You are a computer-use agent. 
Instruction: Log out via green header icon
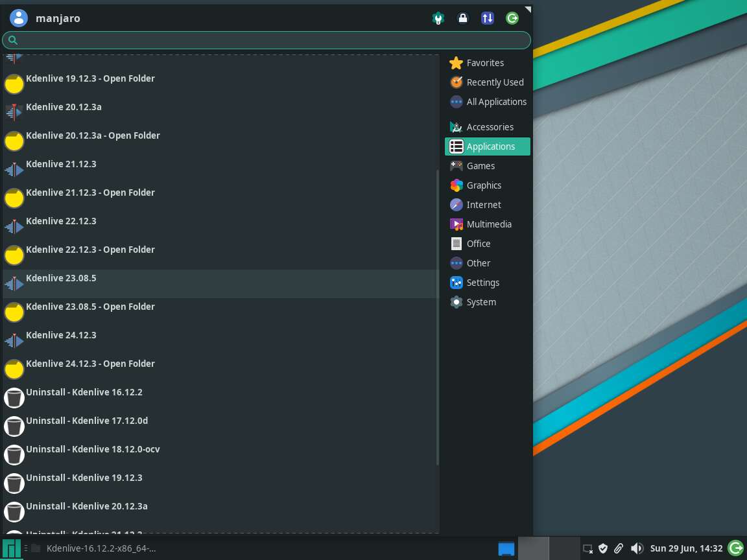(x=512, y=18)
